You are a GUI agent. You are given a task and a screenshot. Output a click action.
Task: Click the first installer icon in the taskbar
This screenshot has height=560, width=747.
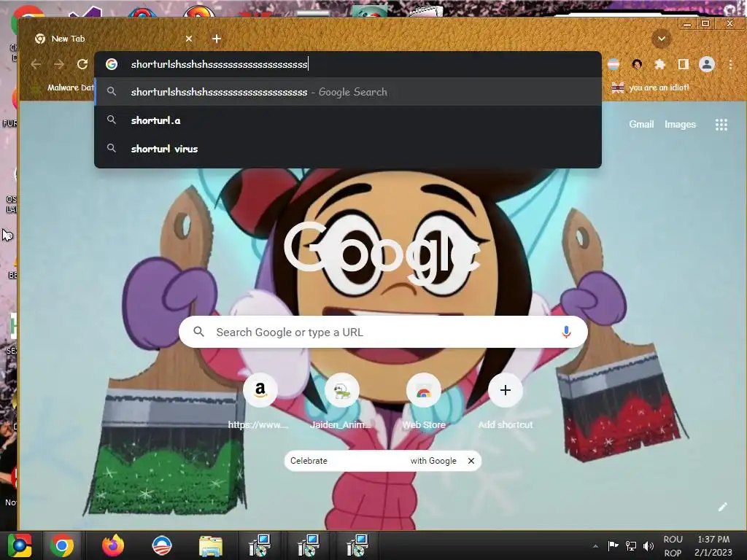260,545
